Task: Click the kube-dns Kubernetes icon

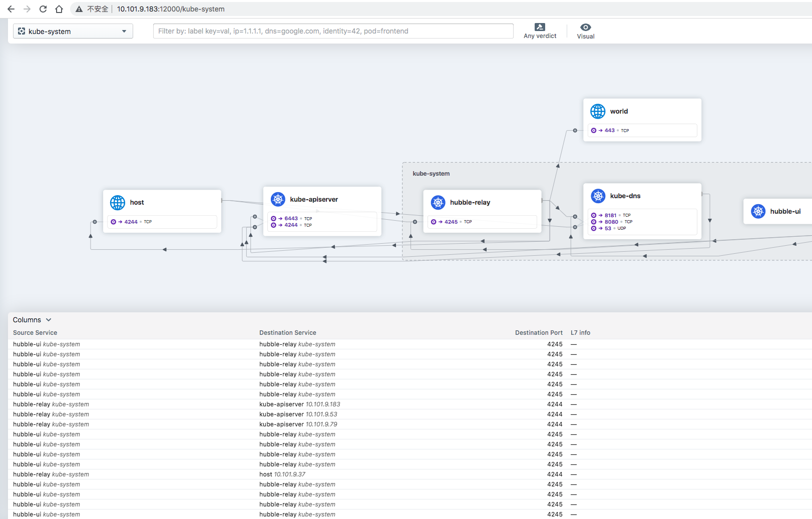Action: click(x=598, y=196)
